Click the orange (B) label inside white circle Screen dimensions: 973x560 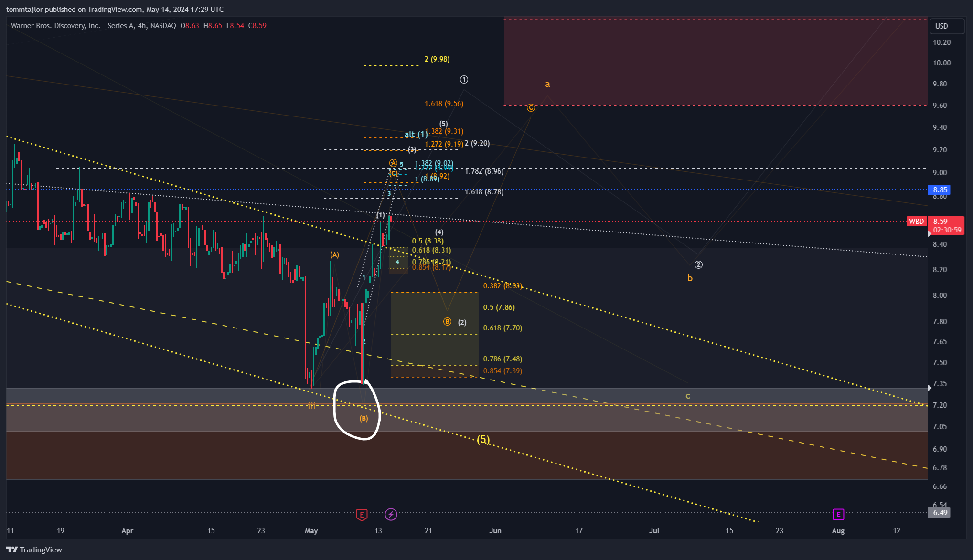tap(364, 419)
